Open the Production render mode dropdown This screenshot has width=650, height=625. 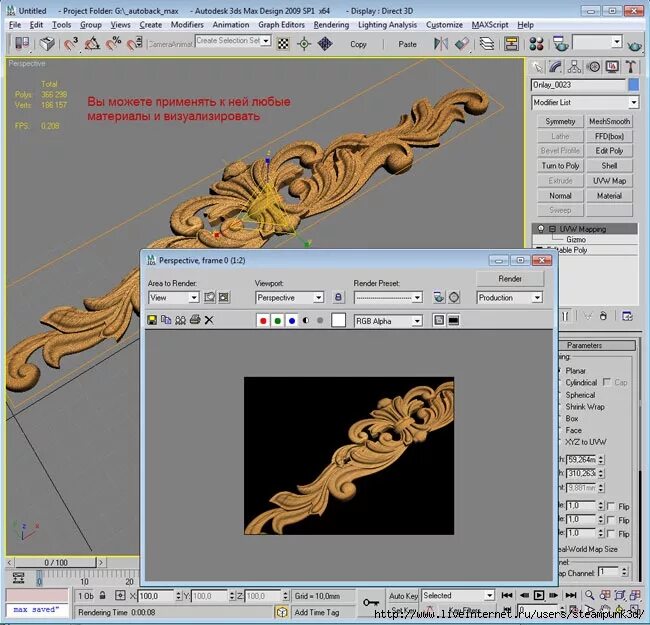(509, 298)
